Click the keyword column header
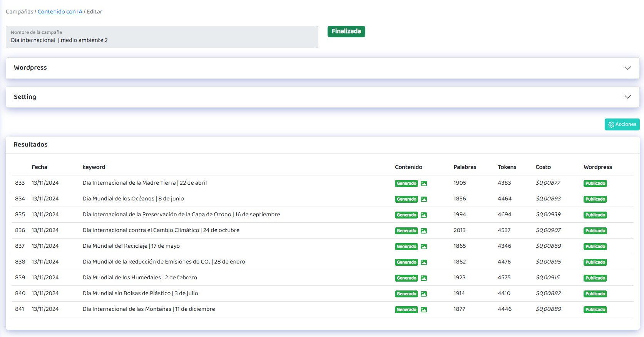644x337 pixels. [x=94, y=167]
